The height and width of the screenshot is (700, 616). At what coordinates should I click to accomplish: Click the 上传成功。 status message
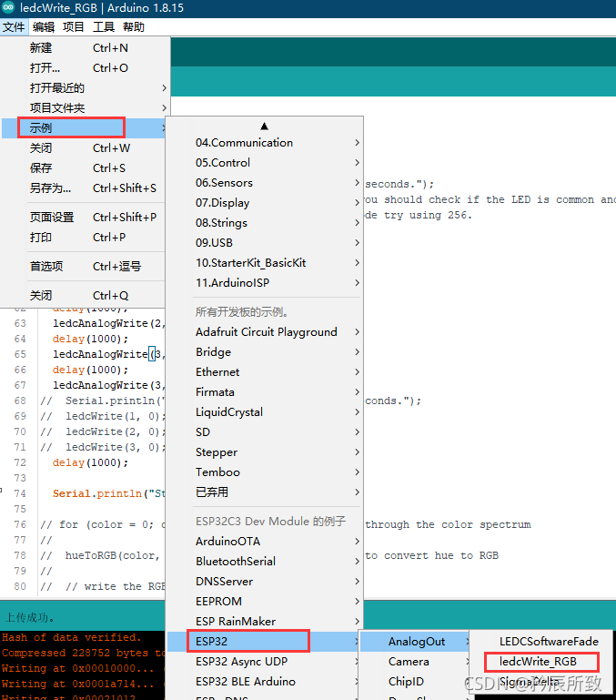(29, 618)
